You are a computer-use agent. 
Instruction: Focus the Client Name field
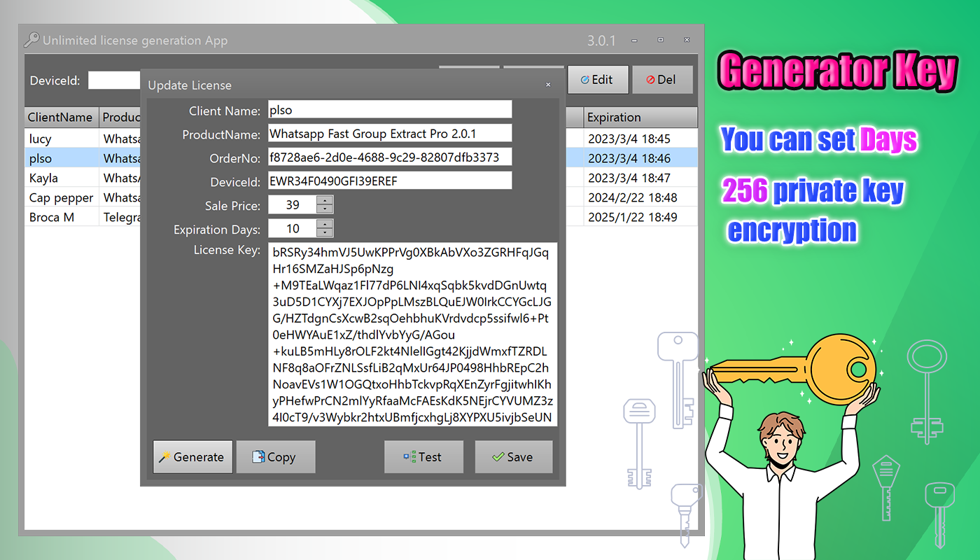pyautogui.click(x=390, y=110)
